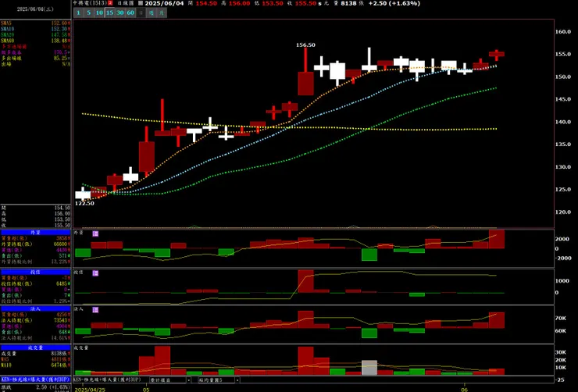Click the 122.50 low price label
Screen dimensions: 578x392
click(x=84, y=203)
